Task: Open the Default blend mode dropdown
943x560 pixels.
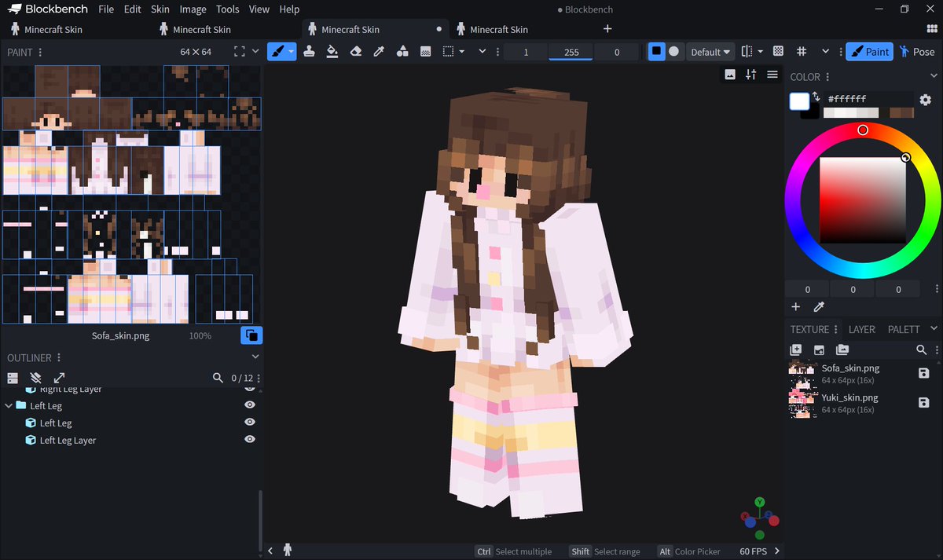Action: pos(710,52)
